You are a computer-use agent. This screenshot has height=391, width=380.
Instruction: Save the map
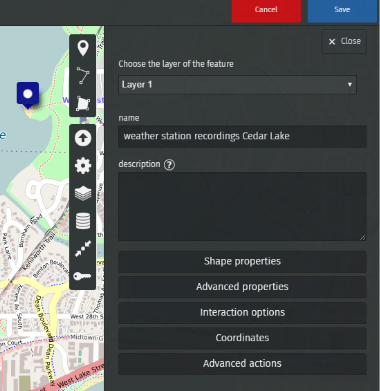point(342,10)
